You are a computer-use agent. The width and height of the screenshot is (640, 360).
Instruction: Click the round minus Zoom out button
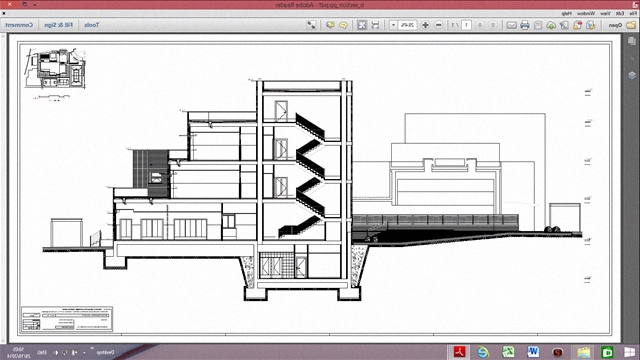[x=438, y=25]
